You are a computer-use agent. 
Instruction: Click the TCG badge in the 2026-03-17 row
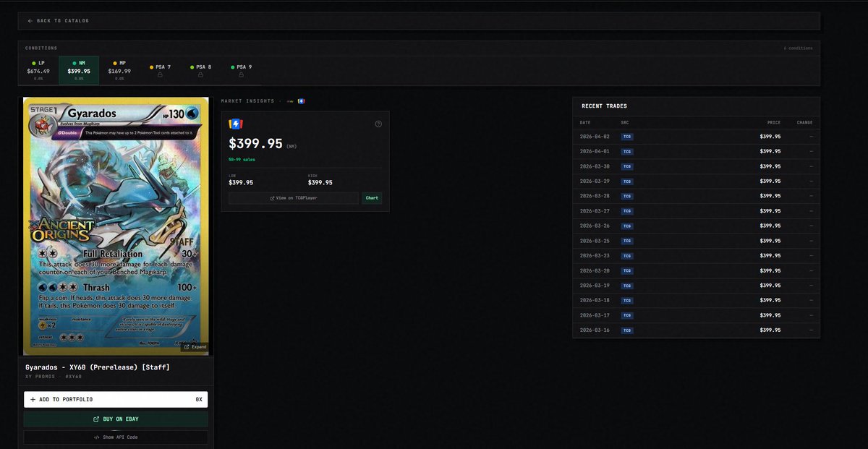tap(627, 315)
